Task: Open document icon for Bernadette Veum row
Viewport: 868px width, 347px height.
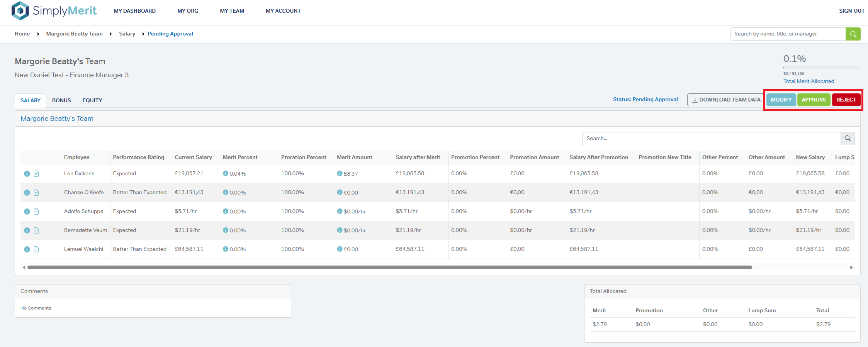Action: click(36, 230)
